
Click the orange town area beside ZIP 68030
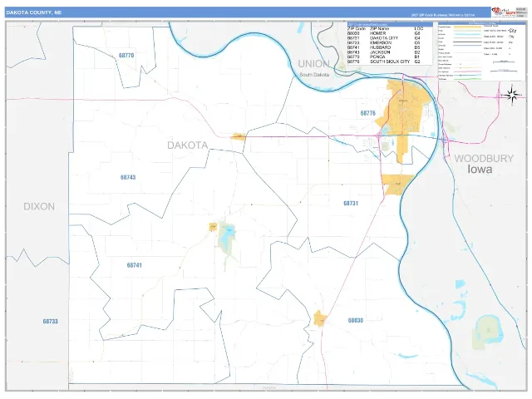coord(319,318)
